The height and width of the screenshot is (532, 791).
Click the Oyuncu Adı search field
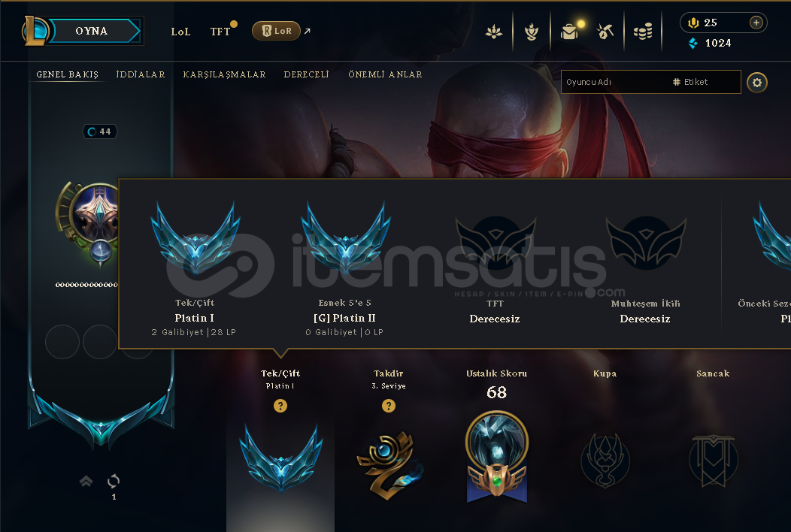(x=616, y=82)
